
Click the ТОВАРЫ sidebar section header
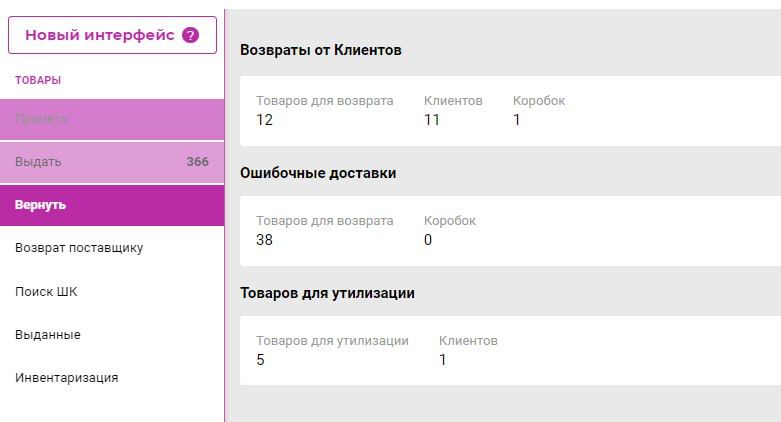click(x=38, y=80)
